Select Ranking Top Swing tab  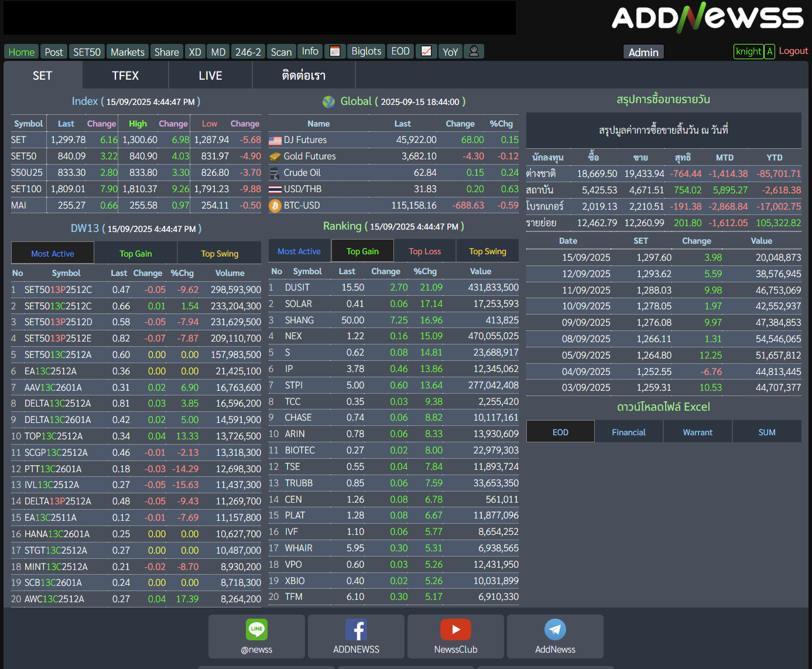click(x=488, y=251)
